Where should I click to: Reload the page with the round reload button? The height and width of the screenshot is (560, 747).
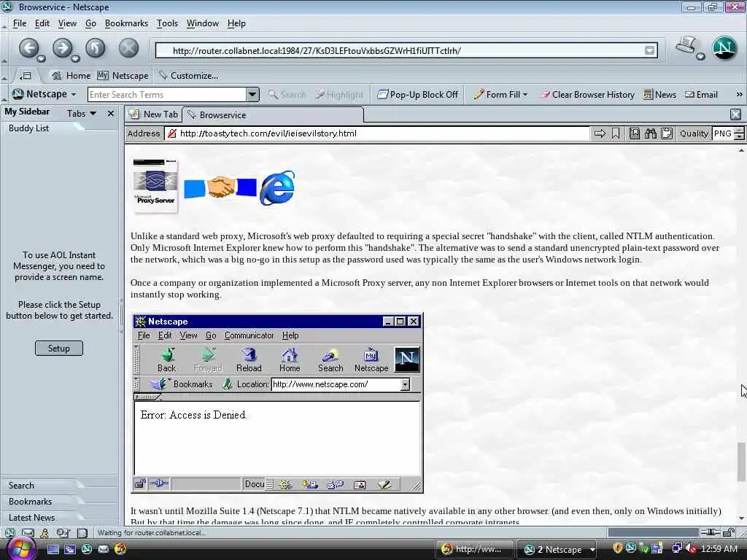pyautogui.click(x=96, y=48)
